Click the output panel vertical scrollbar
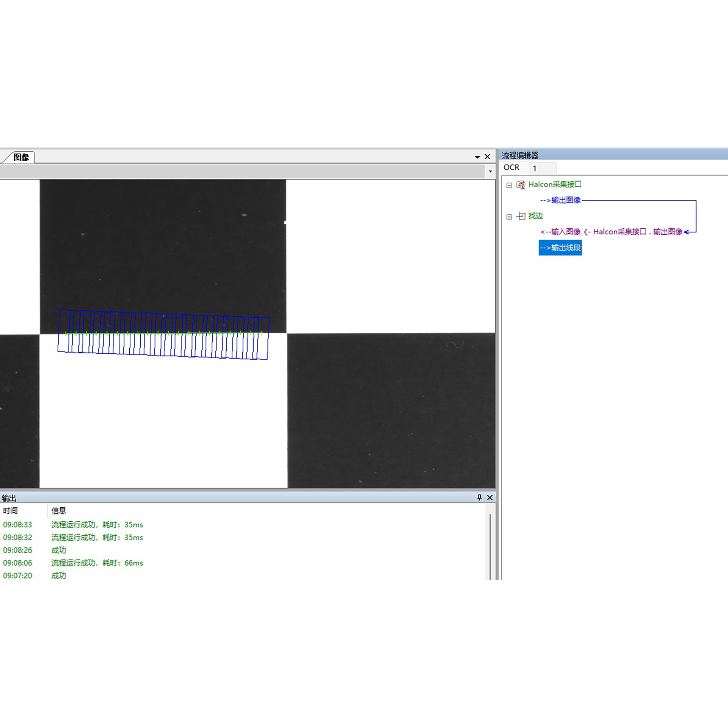 [x=490, y=546]
